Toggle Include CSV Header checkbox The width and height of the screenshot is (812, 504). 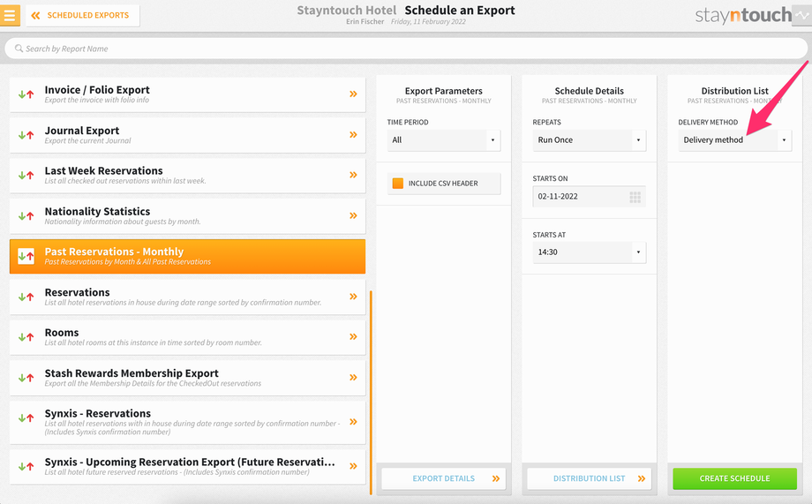tap(398, 184)
